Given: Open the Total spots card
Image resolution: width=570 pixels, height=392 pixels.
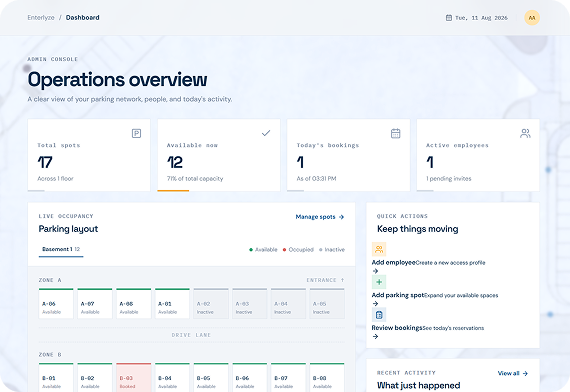Looking at the screenshot, I should 89,155.
